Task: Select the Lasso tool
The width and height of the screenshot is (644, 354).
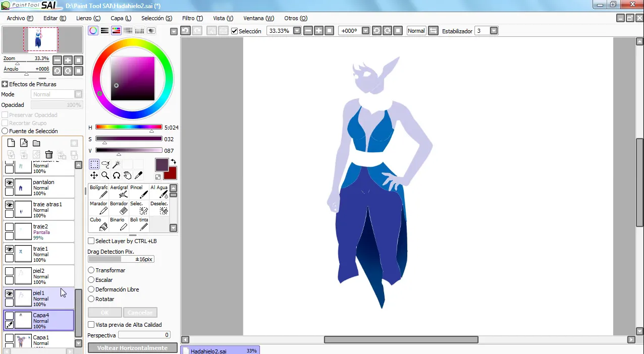Action: point(105,164)
